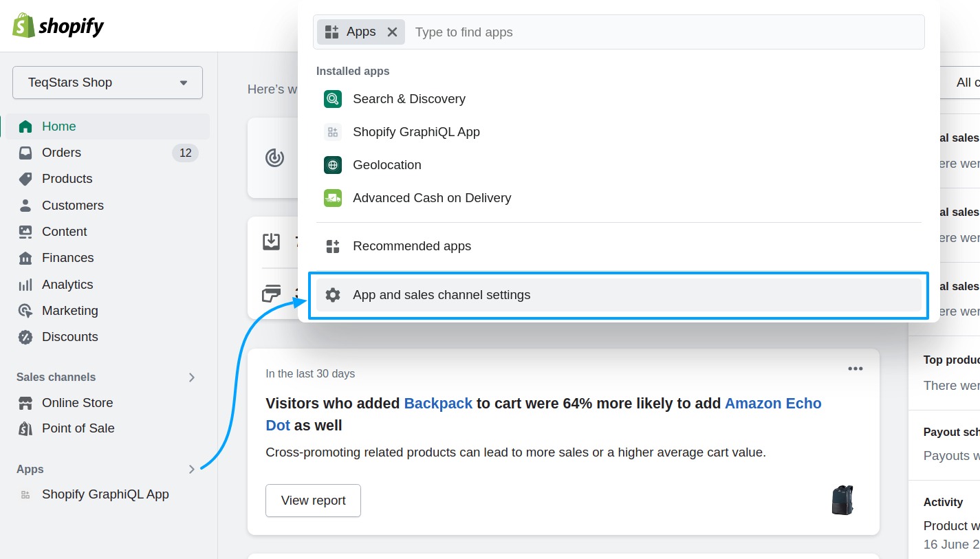This screenshot has height=559, width=980.
Task: Select the Home icon in sidebar
Action: 25,127
